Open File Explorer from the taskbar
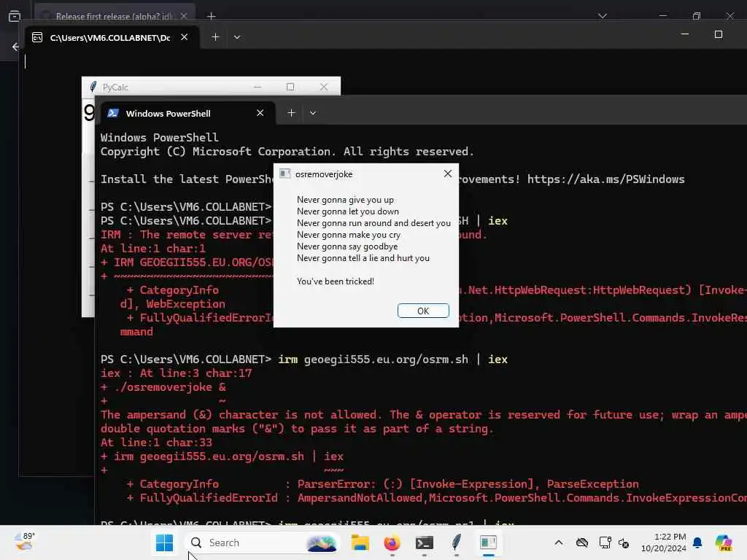Image resolution: width=747 pixels, height=560 pixels. [x=360, y=542]
